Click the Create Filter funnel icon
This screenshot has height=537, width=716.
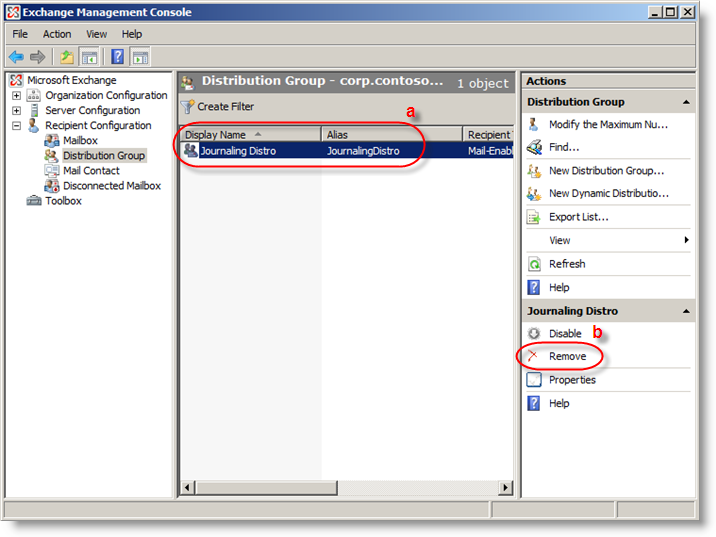(188, 107)
